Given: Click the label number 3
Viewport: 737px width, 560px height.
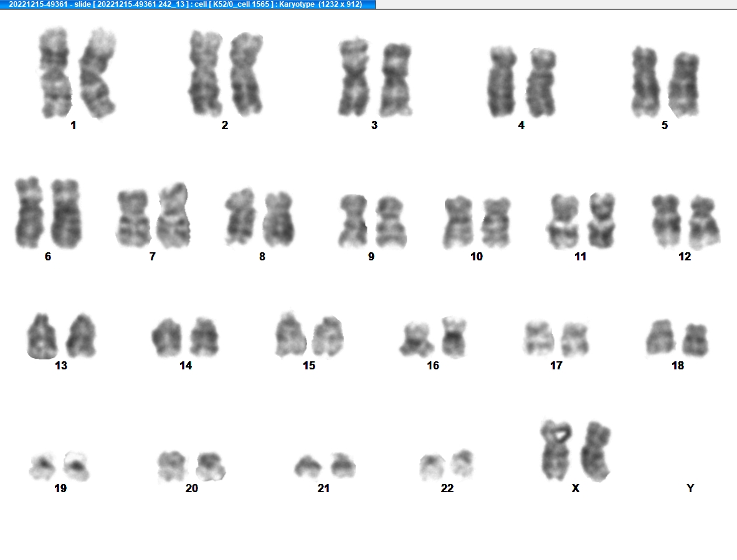Looking at the screenshot, I should coord(374,125).
